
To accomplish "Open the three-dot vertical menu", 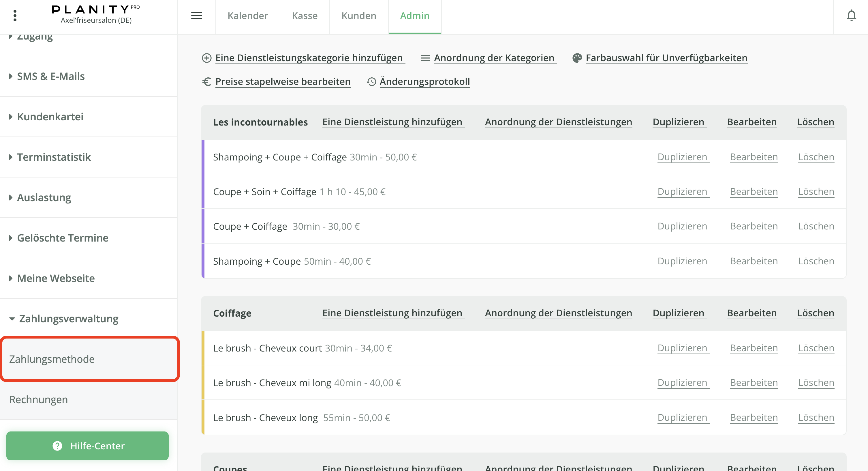I will [15, 16].
